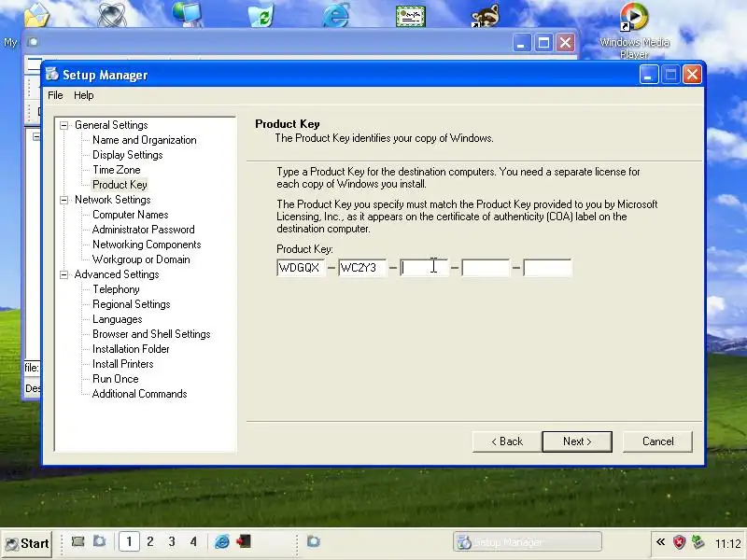747x560 pixels.
Task: Click the system clock showing 11:12
Action: tap(728, 543)
